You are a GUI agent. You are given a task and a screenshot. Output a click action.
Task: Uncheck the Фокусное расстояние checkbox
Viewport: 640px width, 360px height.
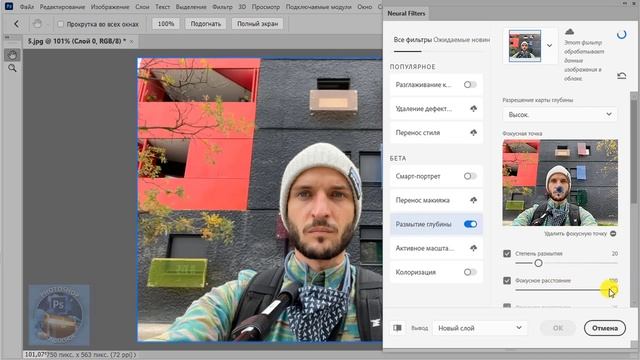pos(507,280)
